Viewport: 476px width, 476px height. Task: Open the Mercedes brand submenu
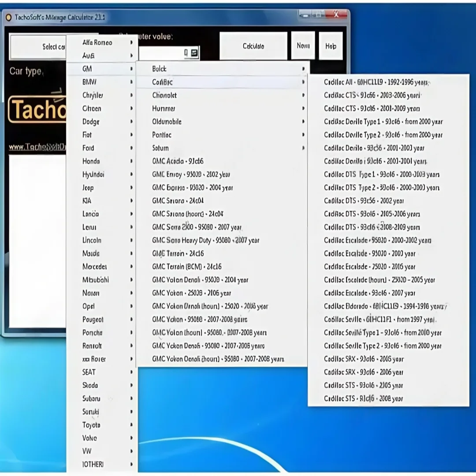(x=102, y=267)
